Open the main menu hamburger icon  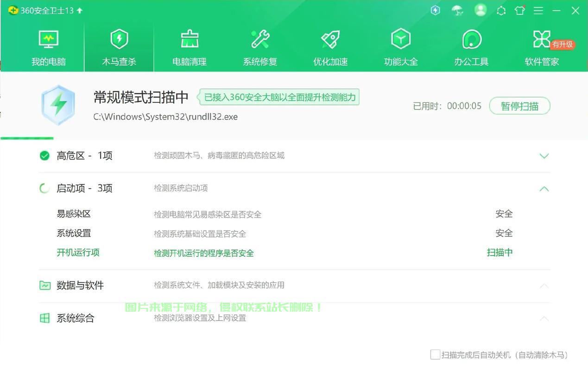538,10
